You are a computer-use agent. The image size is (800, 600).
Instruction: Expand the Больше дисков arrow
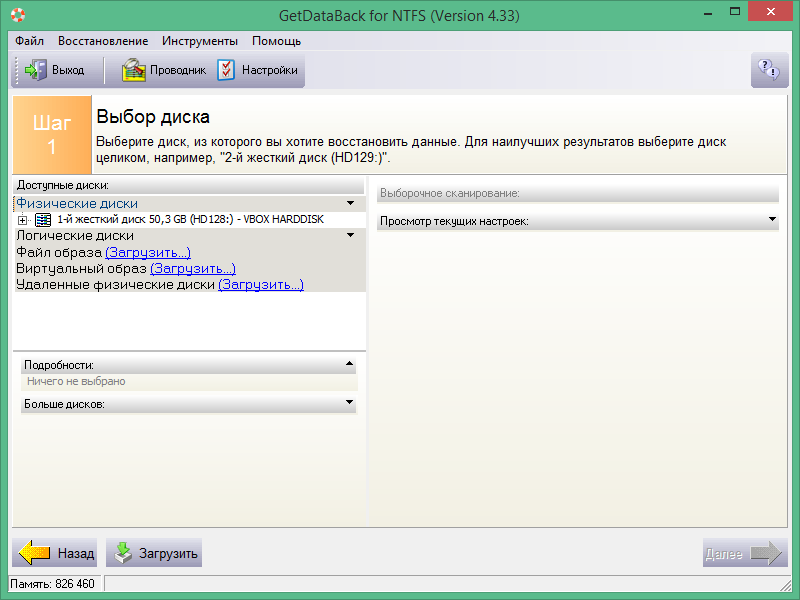click(x=349, y=403)
